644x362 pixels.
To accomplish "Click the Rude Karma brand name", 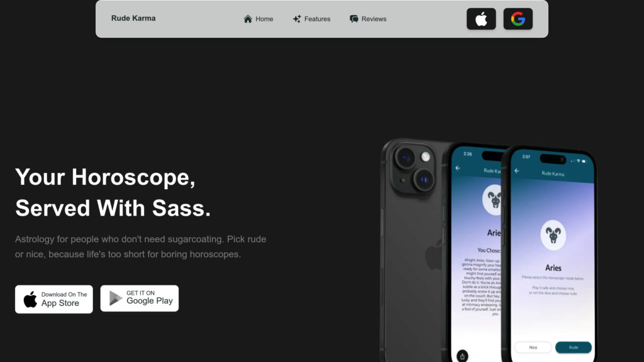I will [133, 18].
